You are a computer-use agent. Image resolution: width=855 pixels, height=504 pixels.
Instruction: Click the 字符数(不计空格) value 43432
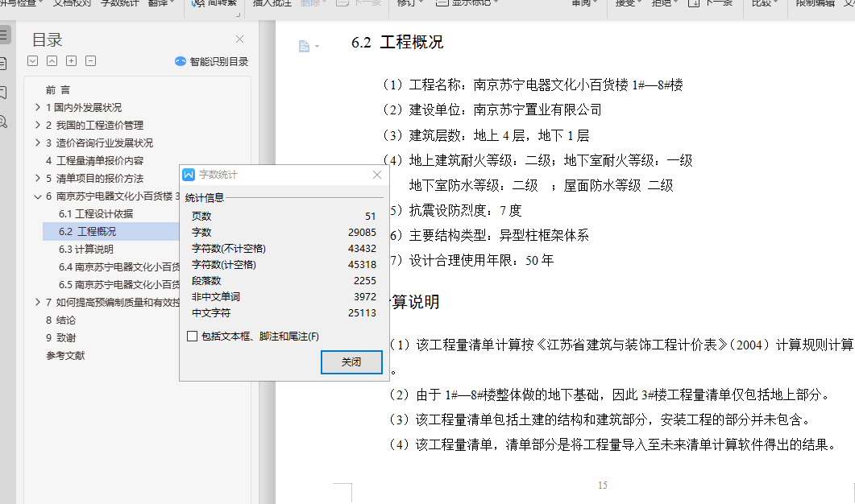(x=362, y=249)
